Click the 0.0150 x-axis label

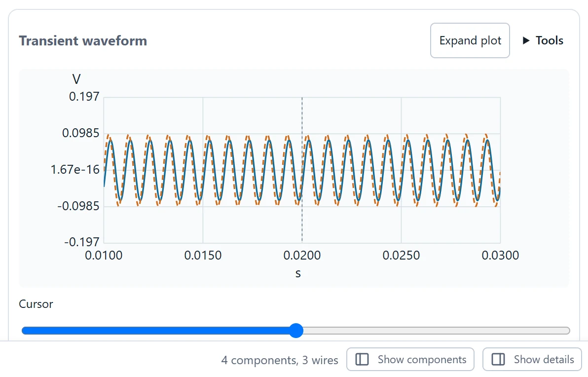click(203, 256)
